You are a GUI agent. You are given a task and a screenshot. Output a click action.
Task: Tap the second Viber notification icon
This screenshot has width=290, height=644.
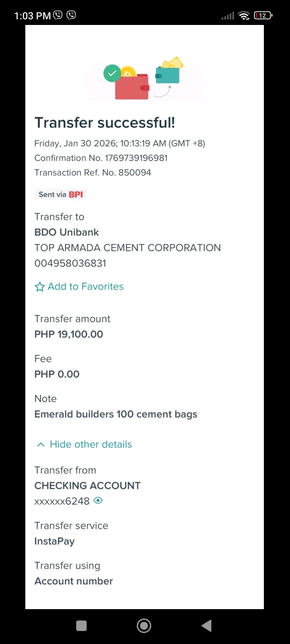pyautogui.click(x=71, y=15)
